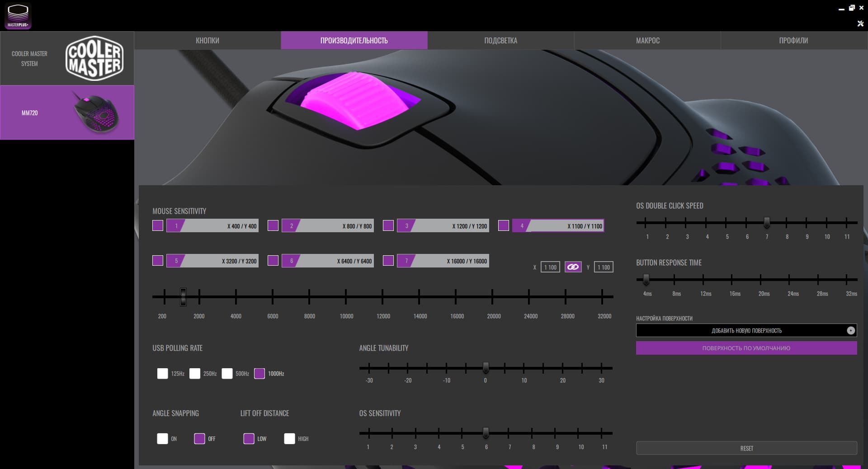
Task: Click the RESET button
Action: click(746, 448)
